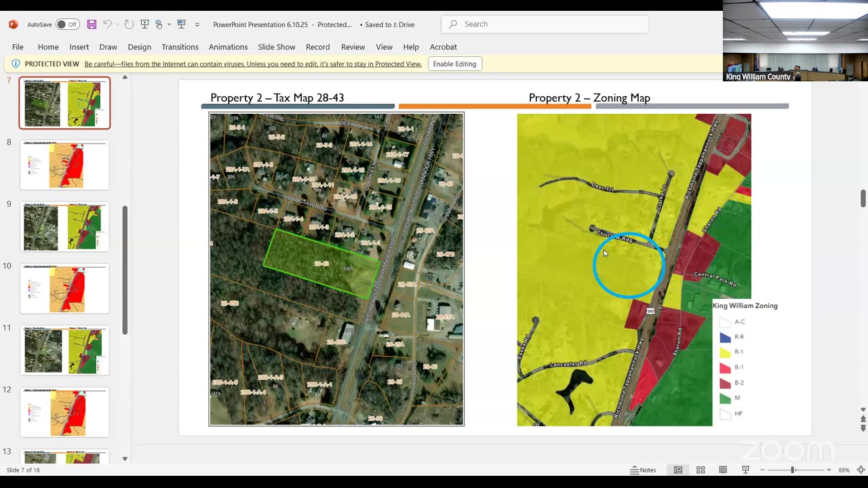Expand the Undo history dropdown arrow
The image size is (868, 488).
coord(117,24)
